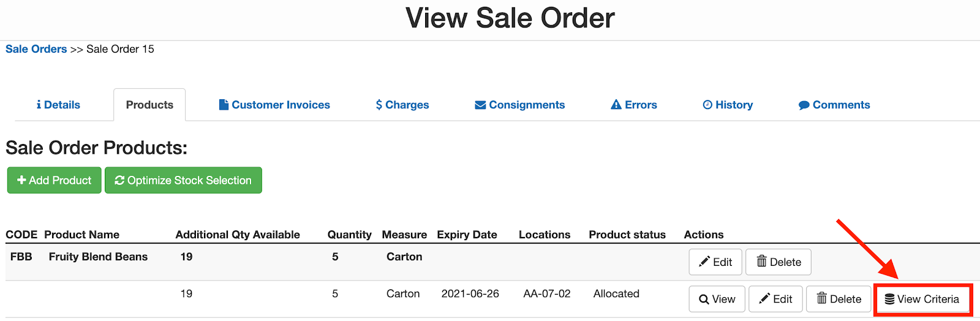Click the Sale Orders breadcrumb link
980x321 pixels.
click(36, 49)
